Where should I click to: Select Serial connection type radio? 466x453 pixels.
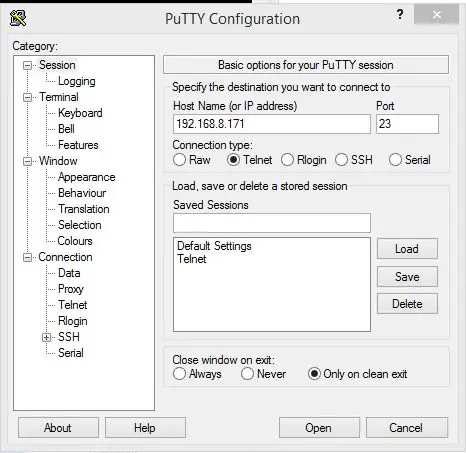pyautogui.click(x=395, y=160)
